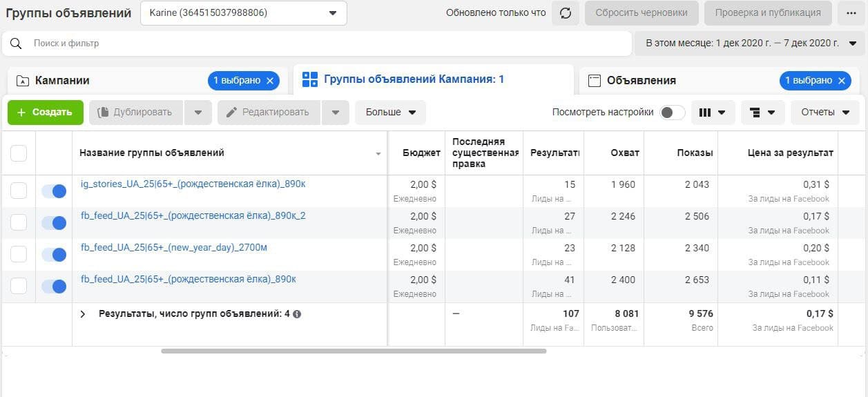Image resolution: width=868 pixels, height=397 pixels.
Task: Click the info icon beside results count
Action: (x=297, y=313)
